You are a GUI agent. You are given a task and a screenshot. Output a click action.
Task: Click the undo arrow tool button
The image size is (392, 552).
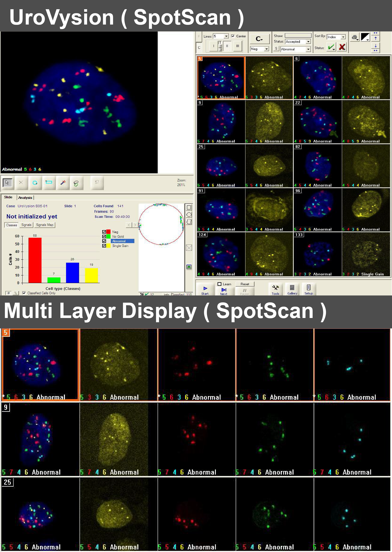pyautogui.click(x=97, y=183)
